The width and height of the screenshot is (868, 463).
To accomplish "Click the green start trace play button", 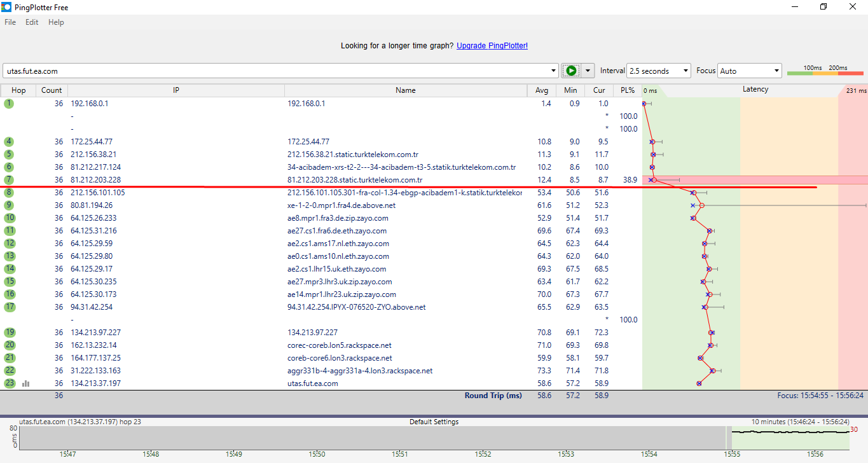I will [x=571, y=71].
